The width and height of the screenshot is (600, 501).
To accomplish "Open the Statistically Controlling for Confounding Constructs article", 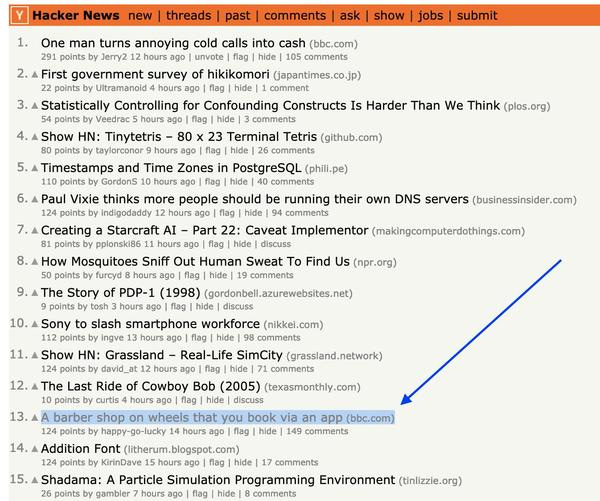I will point(270,106).
